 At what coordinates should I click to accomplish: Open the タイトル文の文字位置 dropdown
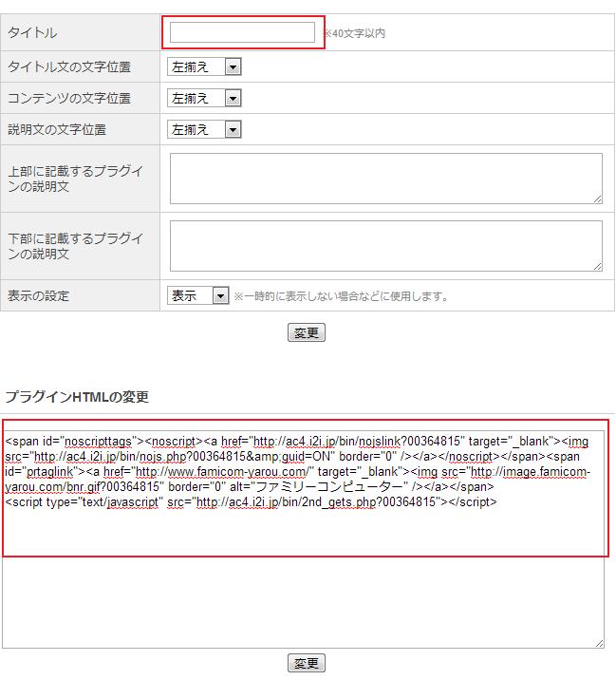204,66
